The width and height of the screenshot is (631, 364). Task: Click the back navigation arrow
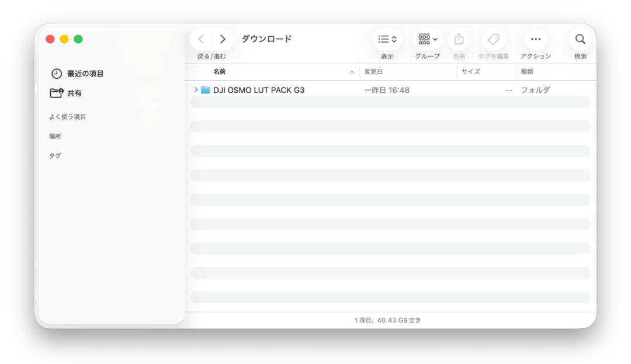pyautogui.click(x=201, y=39)
